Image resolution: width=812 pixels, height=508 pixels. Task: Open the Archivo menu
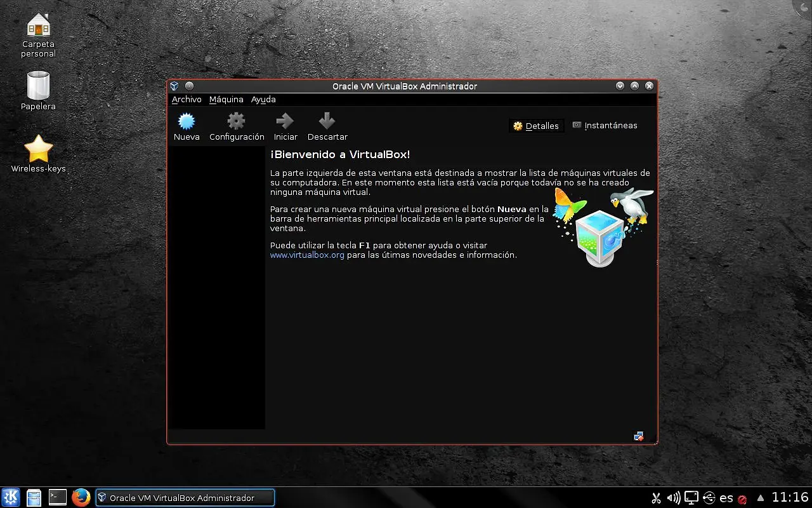[187, 100]
